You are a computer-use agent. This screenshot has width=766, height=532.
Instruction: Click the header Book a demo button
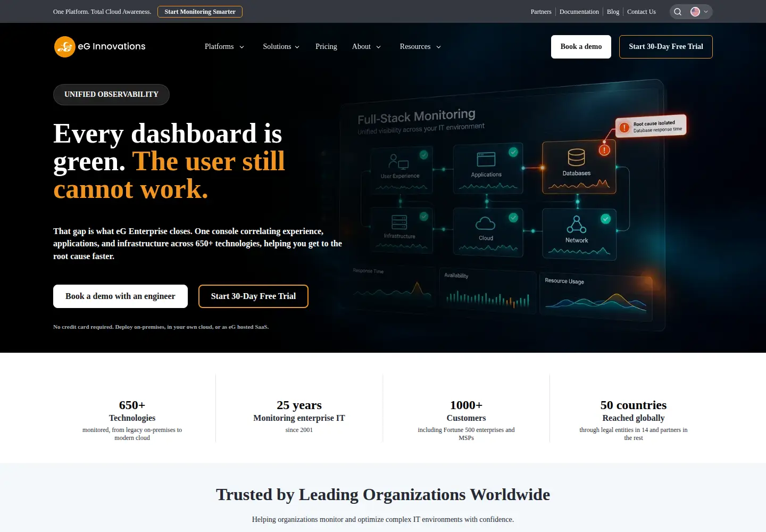pyautogui.click(x=581, y=47)
